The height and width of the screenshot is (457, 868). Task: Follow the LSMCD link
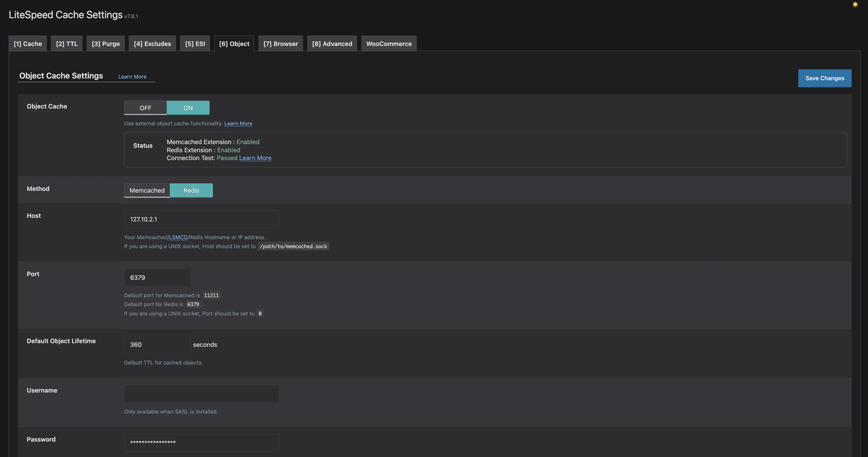178,237
